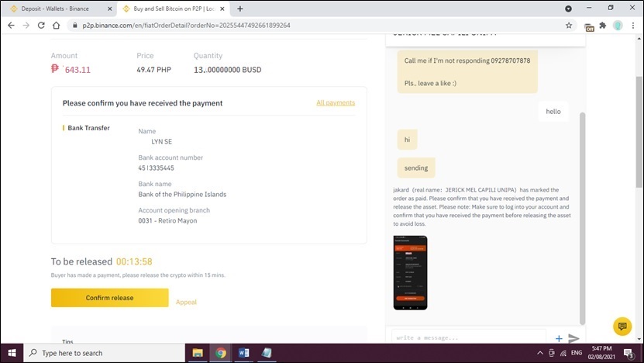Click the chat panel scrollbar
This screenshot has width=644, height=363.
pyautogui.click(x=583, y=218)
